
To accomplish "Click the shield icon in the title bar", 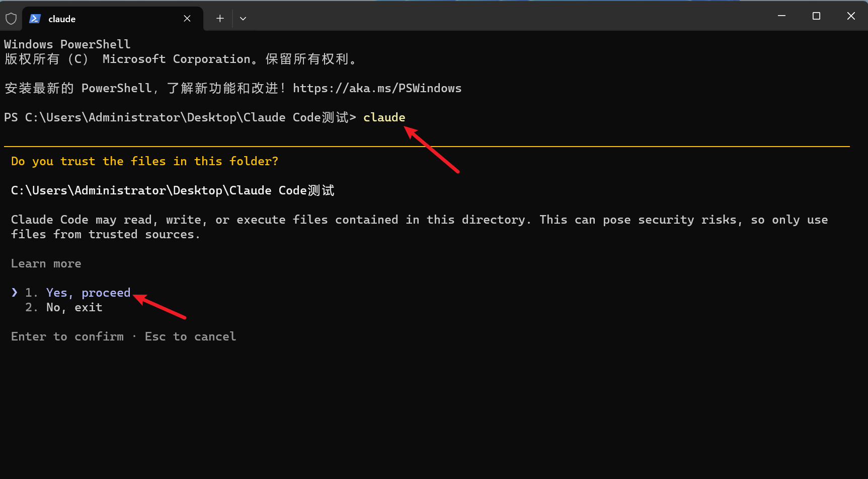I will [x=11, y=19].
